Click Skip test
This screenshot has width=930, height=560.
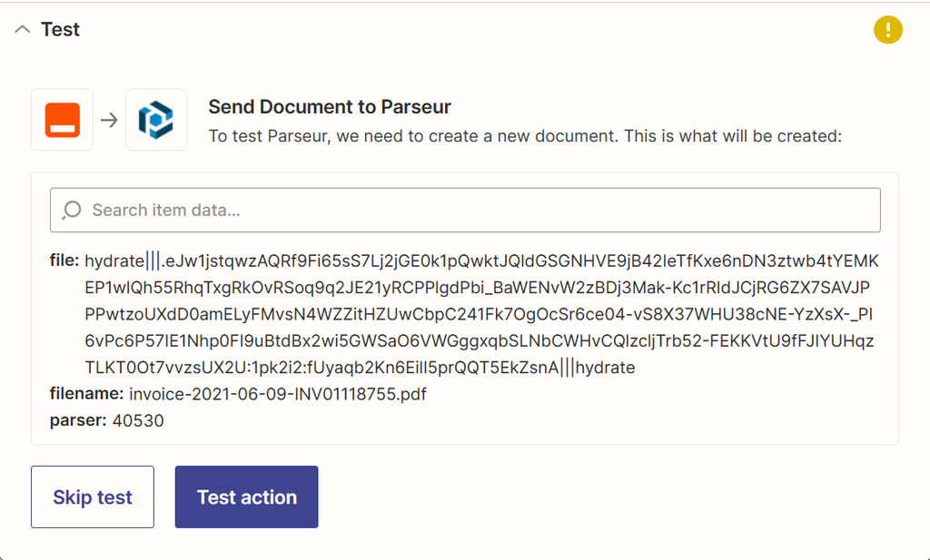[92, 496]
